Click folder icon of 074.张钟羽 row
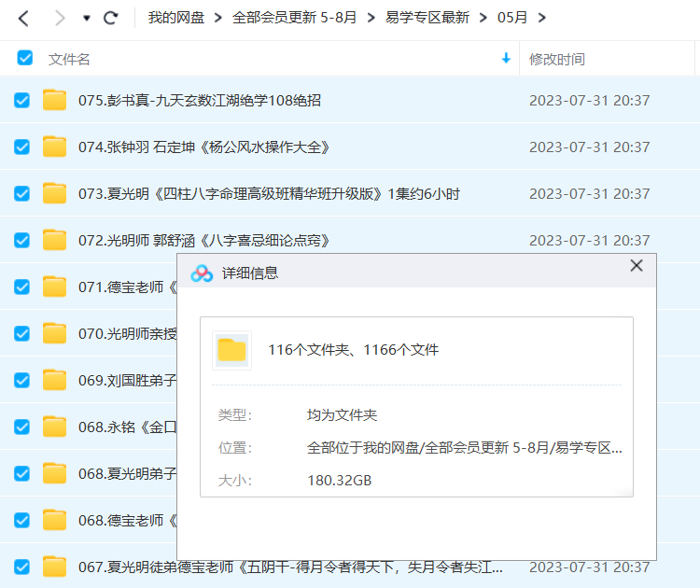The height and width of the screenshot is (588, 700). tap(55, 147)
